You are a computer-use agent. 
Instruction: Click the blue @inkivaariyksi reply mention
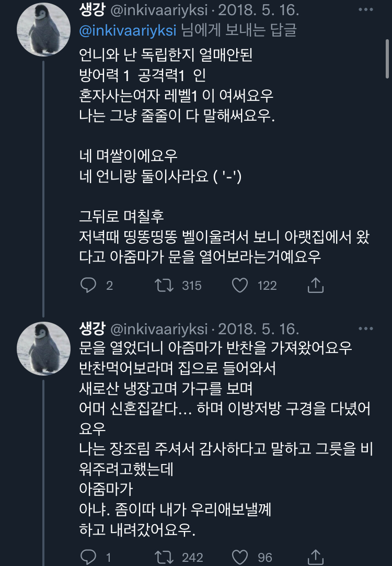click(128, 30)
